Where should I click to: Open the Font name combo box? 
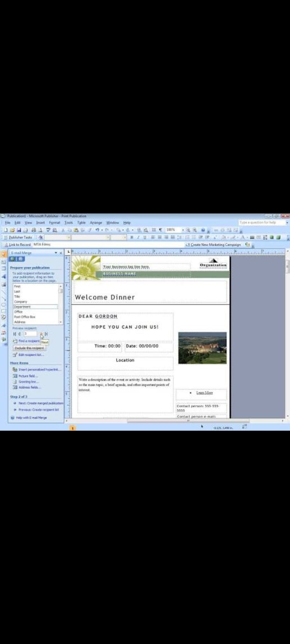tap(91, 237)
